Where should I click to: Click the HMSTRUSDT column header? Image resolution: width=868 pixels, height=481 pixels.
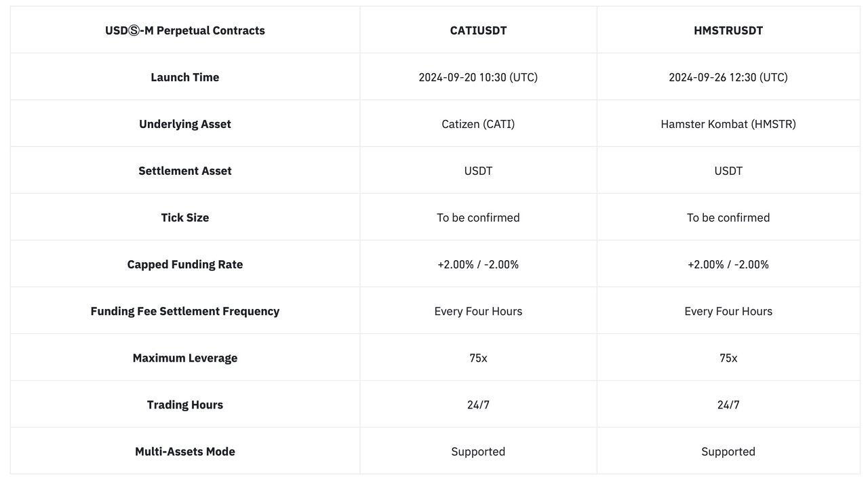pos(728,30)
